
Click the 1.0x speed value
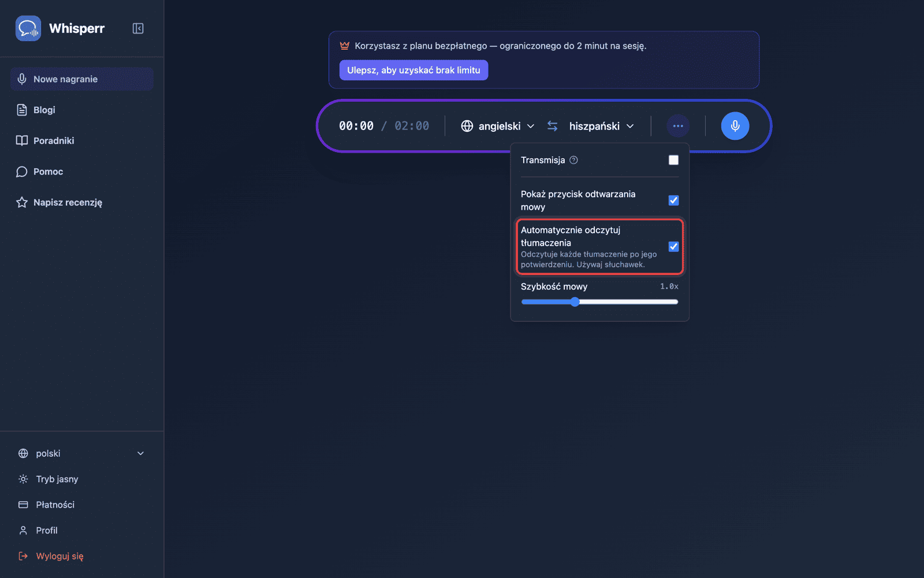point(669,287)
